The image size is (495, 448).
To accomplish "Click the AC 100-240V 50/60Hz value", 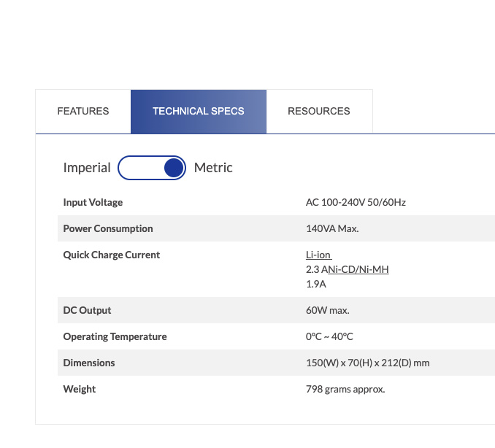I will (x=356, y=202).
